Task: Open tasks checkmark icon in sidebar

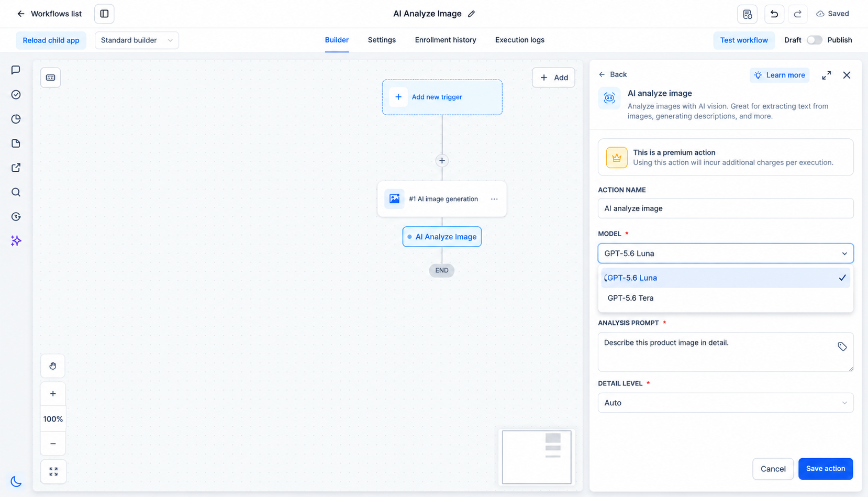Action: click(x=16, y=94)
